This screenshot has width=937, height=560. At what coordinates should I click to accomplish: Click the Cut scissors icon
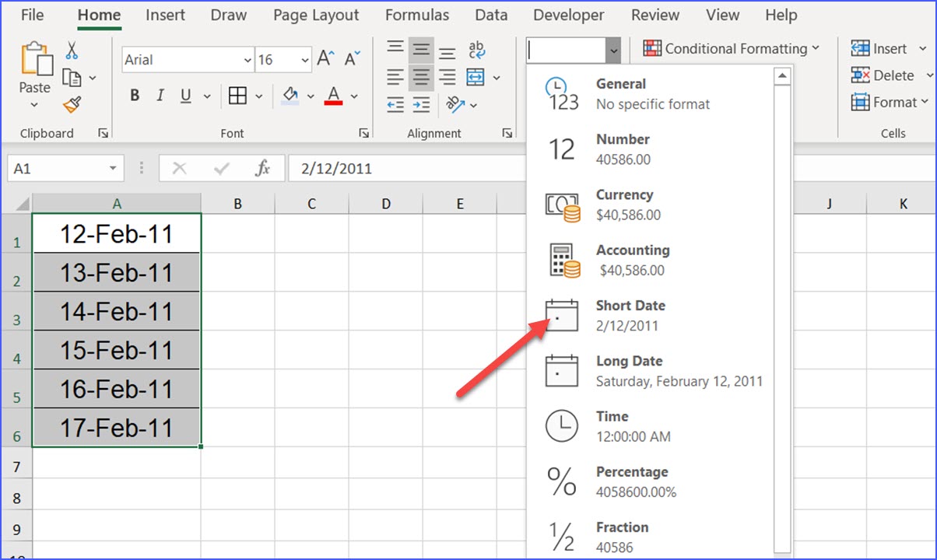(72, 51)
